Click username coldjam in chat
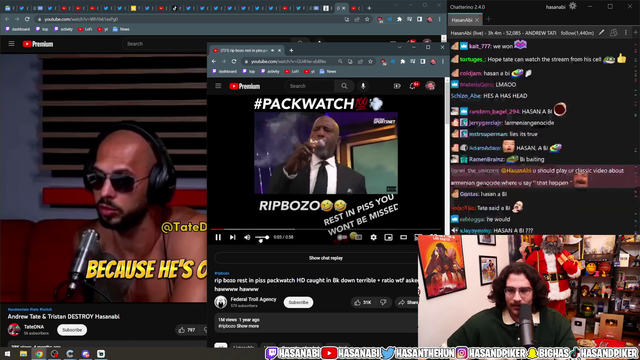The height and width of the screenshot is (360, 640). pyautogui.click(x=470, y=73)
